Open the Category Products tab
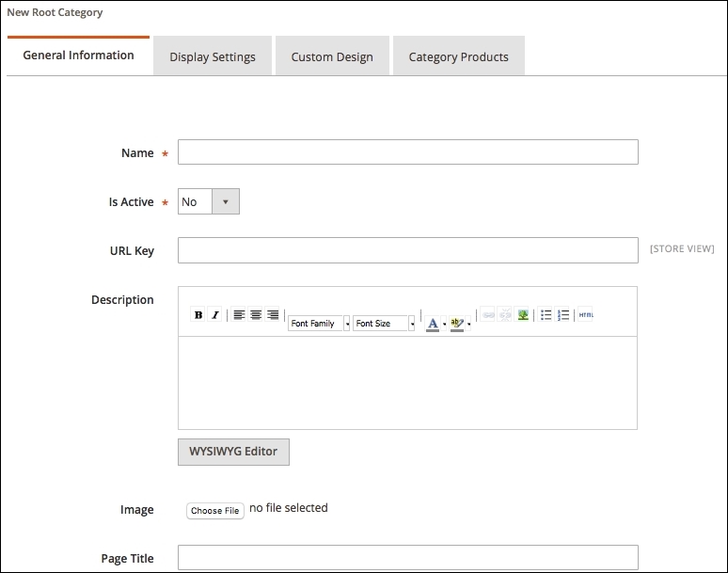Image resolution: width=728 pixels, height=573 pixels. pos(459,56)
